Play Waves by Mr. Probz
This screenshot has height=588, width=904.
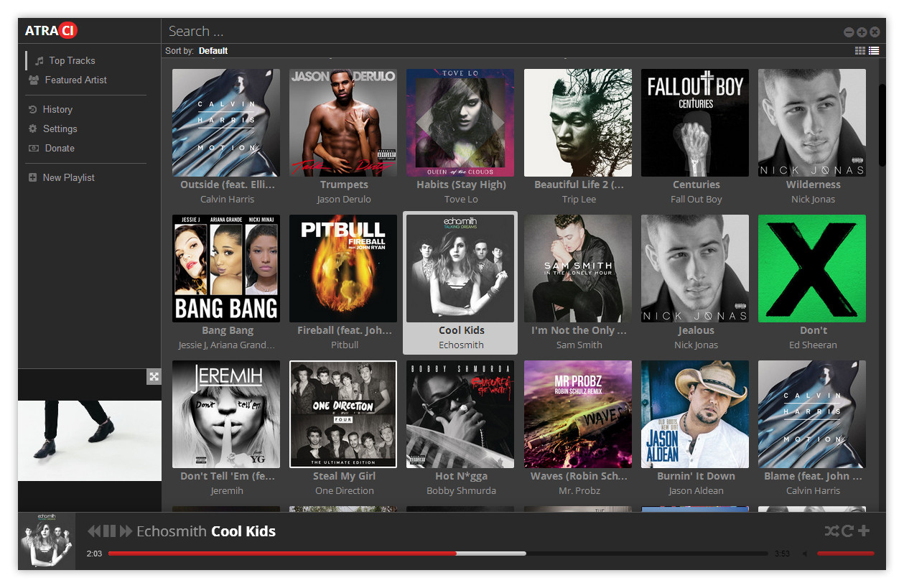[x=578, y=414]
